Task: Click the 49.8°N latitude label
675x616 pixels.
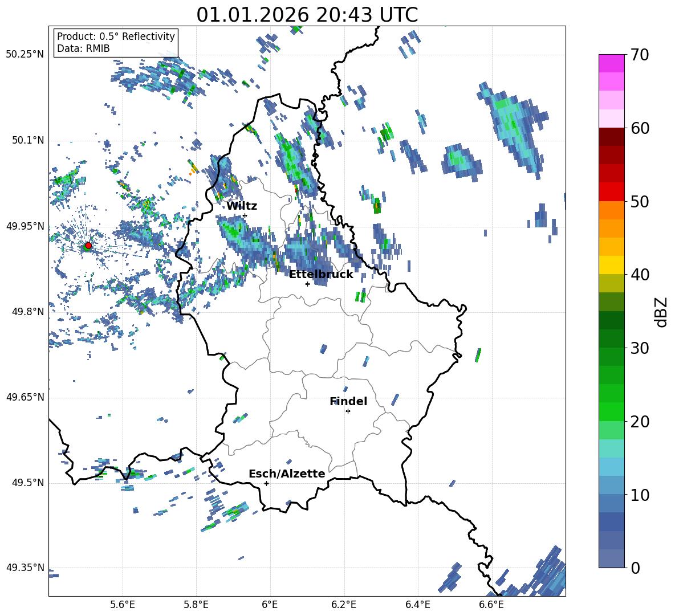Action: (28, 312)
